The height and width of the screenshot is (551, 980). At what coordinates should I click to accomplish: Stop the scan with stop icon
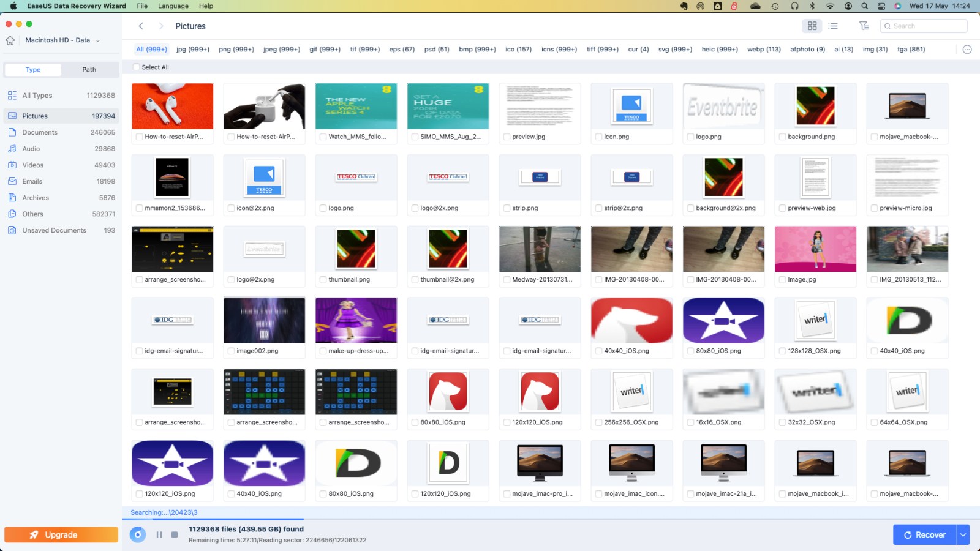175,534
